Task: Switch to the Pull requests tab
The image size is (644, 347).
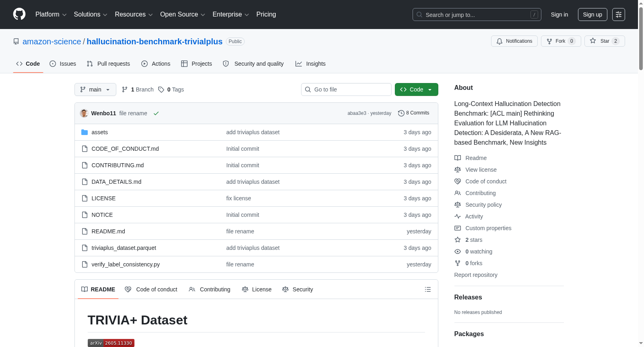Action: click(108, 64)
